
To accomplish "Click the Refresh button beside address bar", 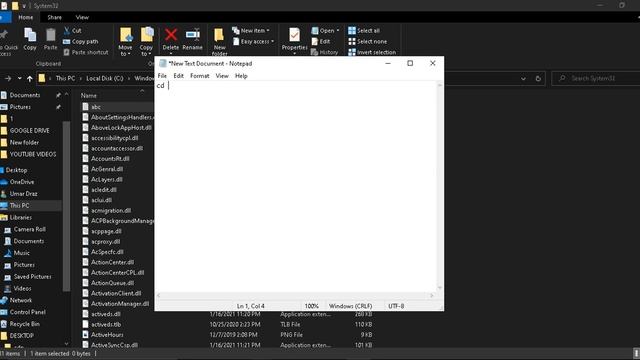I will pyautogui.click(x=538, y=78).
